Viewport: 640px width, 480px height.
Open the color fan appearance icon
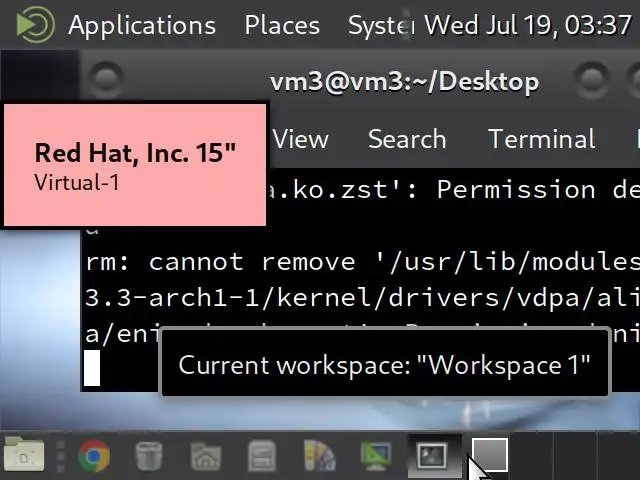pyautogui.click(x=320, y=456)
